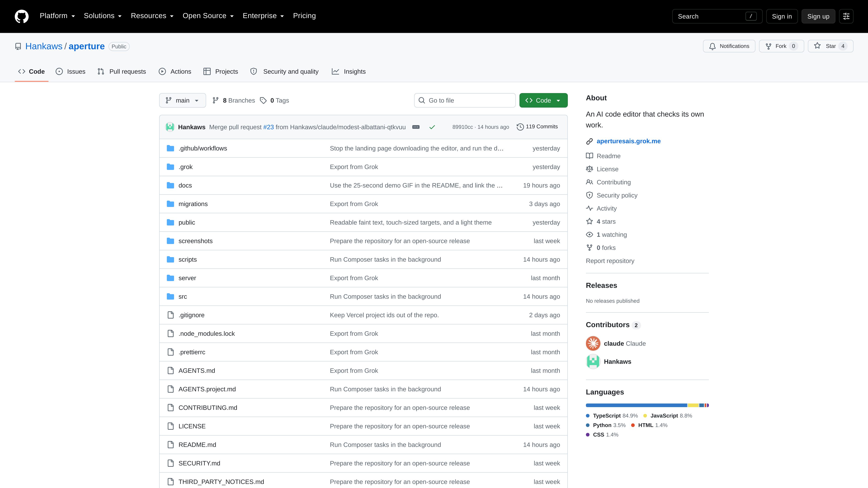Click the Notifications bell button
Image resolution: width=868 pixels, height=488 pixels.
[729, 46]
